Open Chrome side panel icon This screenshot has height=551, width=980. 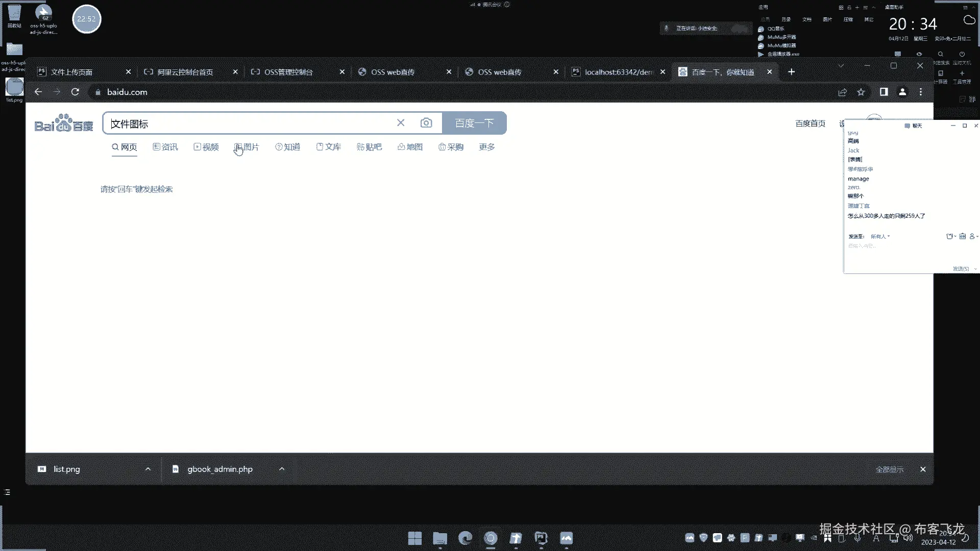(x=884, y=92)
